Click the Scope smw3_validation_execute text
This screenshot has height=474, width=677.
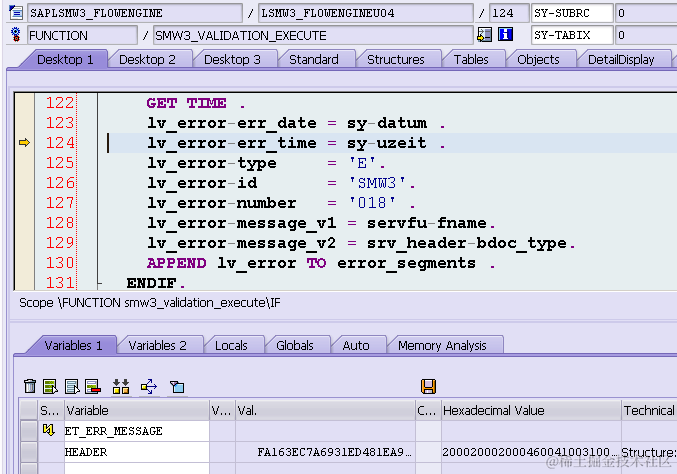149,303
